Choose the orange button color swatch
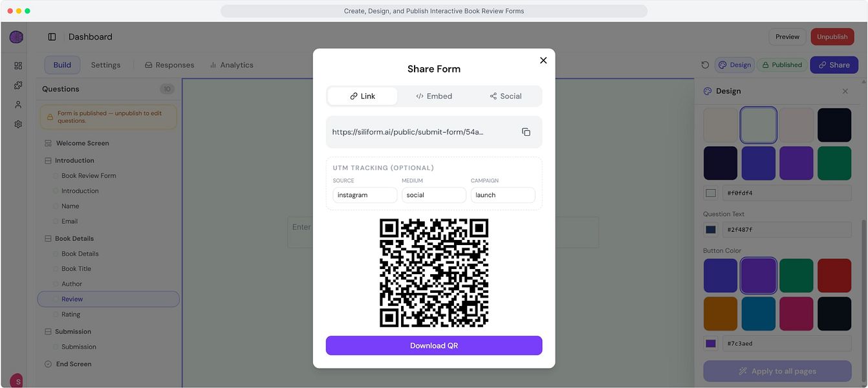Viewport: 868px width, 388px height. 720,314
